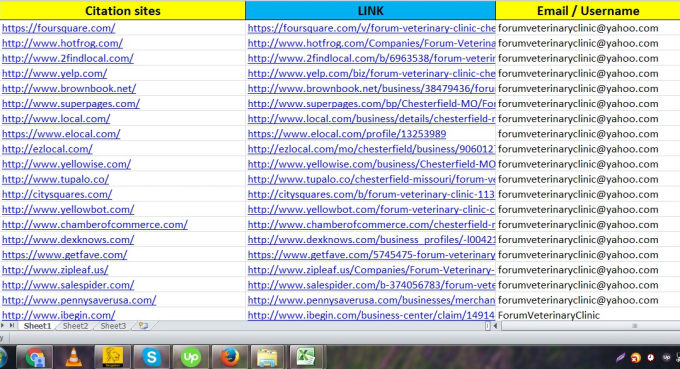Open http://www.yellowise.com/ citation site link
This screenshot has height=369, width=680.
click(x=66, y=164)
